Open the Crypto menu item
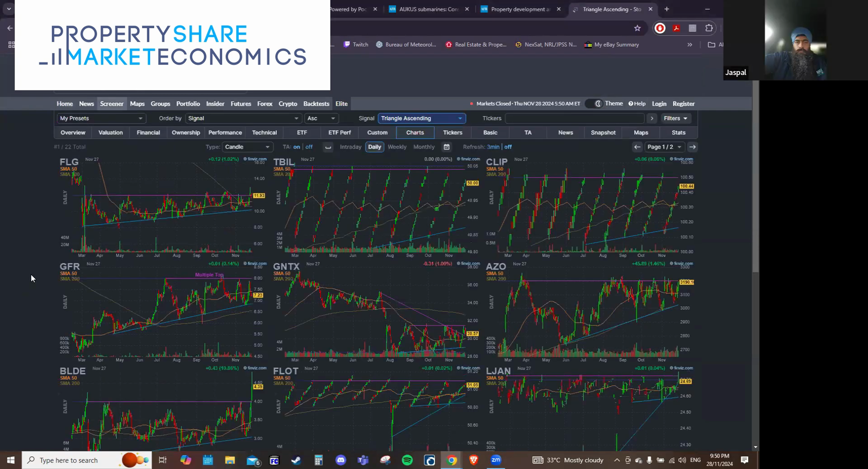This screenshot has height=469, width=868. (x=288, y=103)
